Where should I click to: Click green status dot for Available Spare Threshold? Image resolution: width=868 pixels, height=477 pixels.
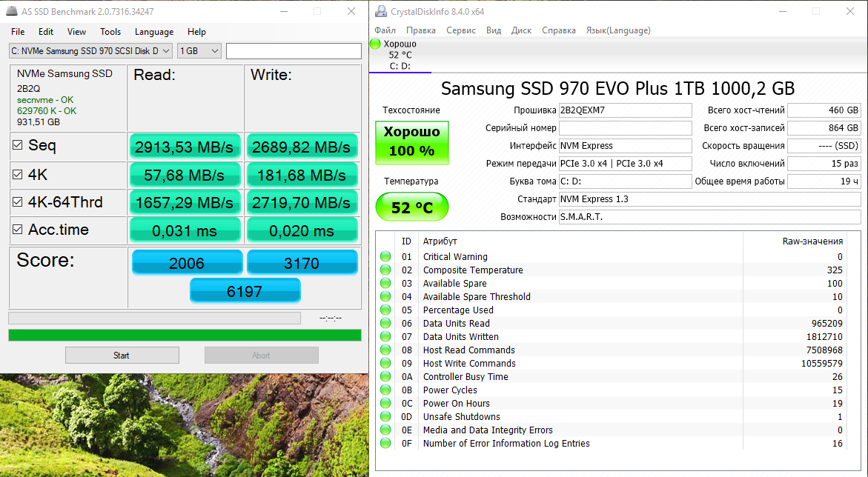[385, 296]
